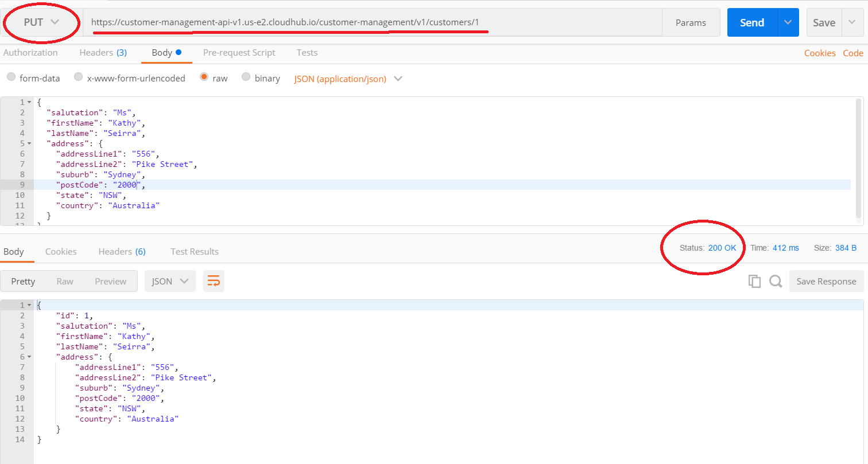
Task: Open response Headers (6) tab
Action: [122, 251]
